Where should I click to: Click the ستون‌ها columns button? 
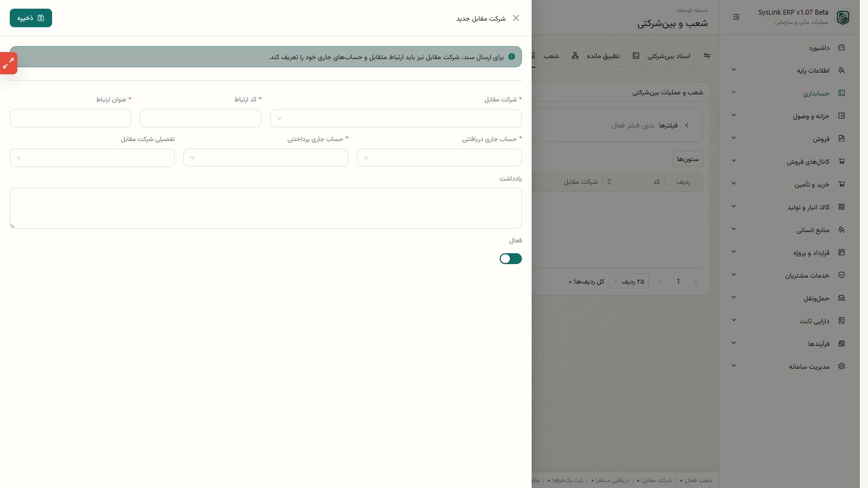[x=688, y=158]
